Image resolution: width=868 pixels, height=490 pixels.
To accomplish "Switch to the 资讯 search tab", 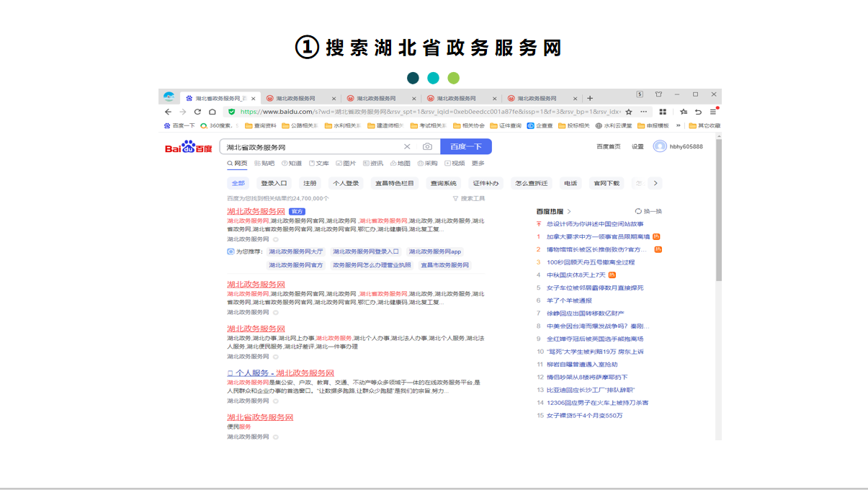I will pos(373,164).
